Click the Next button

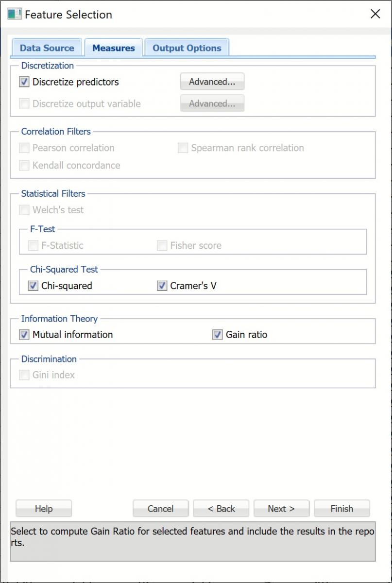click(x=281, y=508)
